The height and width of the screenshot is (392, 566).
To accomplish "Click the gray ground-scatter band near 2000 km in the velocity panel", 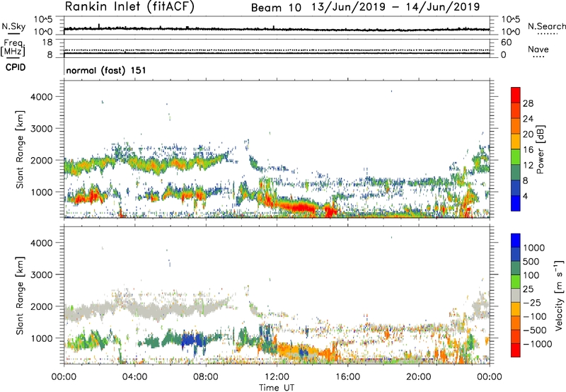I will coord(148,309).
